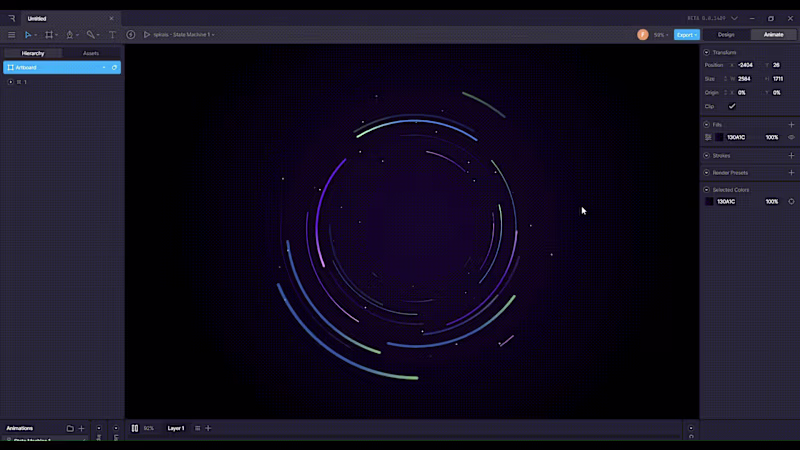Collapse the Selected Colors section
Image resolution: width=800 pixels, height=450 pixels.
coord(707,190)
